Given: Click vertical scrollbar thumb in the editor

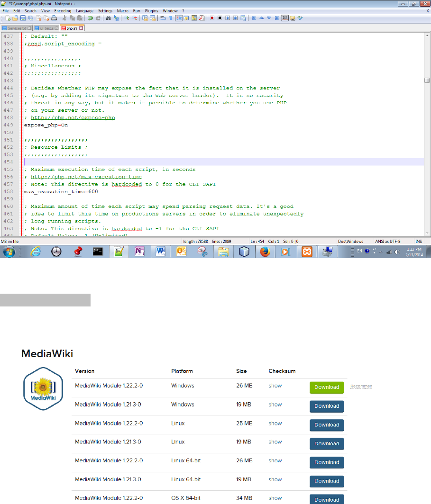Looking at the screenshot, I should (x=427, y=80).
